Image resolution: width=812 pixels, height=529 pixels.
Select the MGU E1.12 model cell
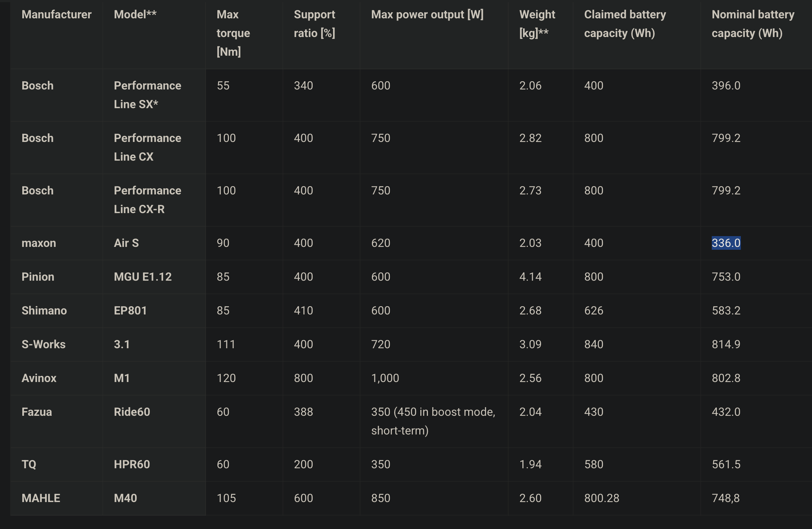[143, 277]
